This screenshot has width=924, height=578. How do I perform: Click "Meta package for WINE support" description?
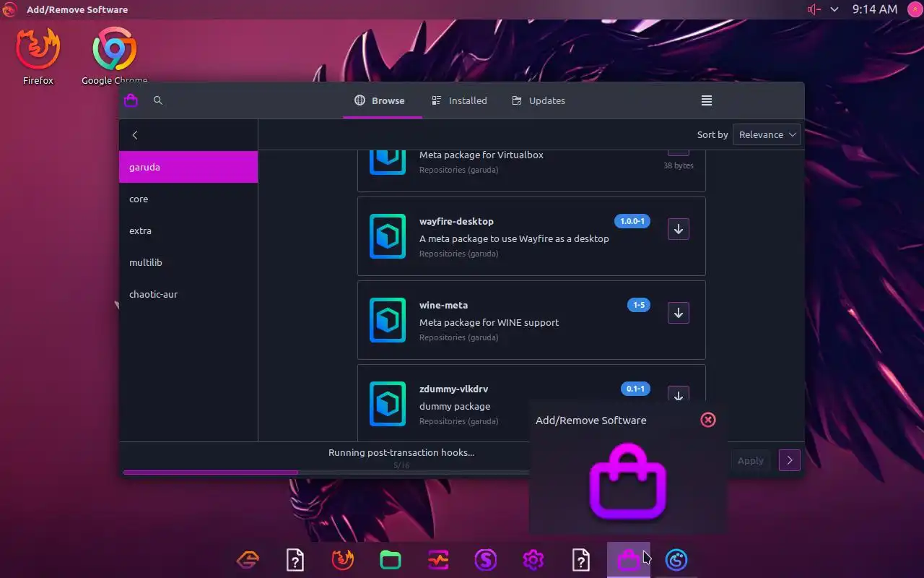[489, 322]
